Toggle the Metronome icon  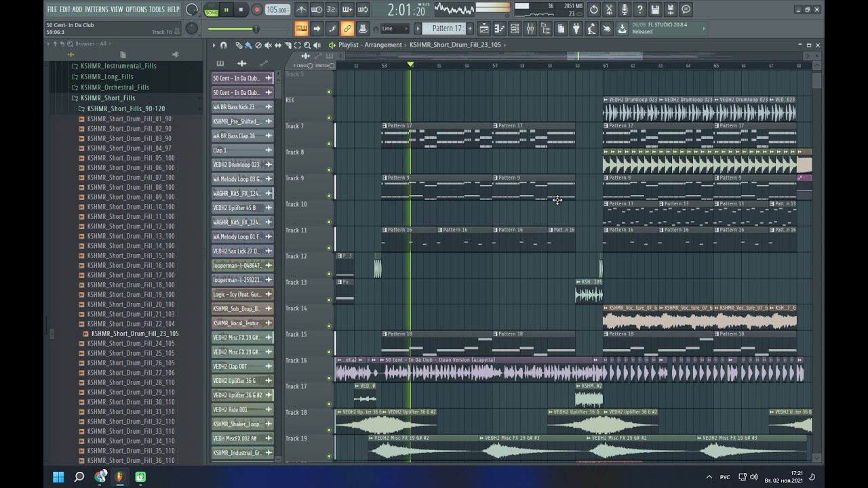tap(302, 9)
